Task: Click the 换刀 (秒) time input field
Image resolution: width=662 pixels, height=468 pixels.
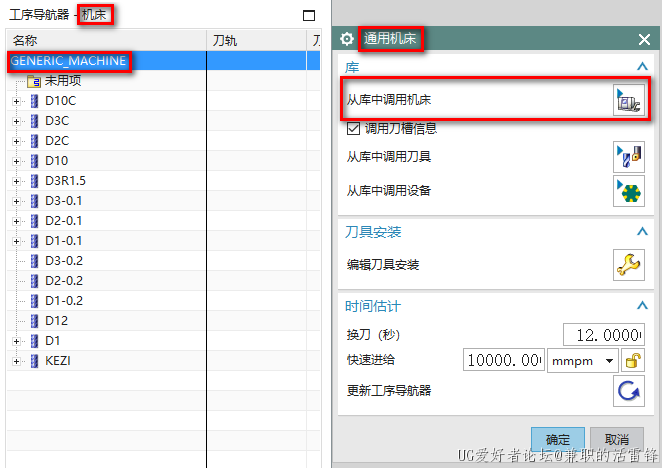Action: point(601,335)
